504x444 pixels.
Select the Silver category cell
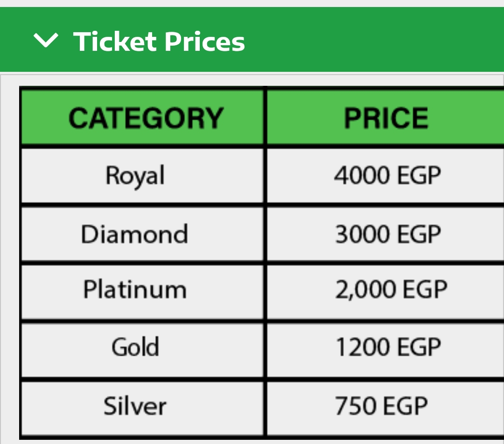[x=135, y=406]
